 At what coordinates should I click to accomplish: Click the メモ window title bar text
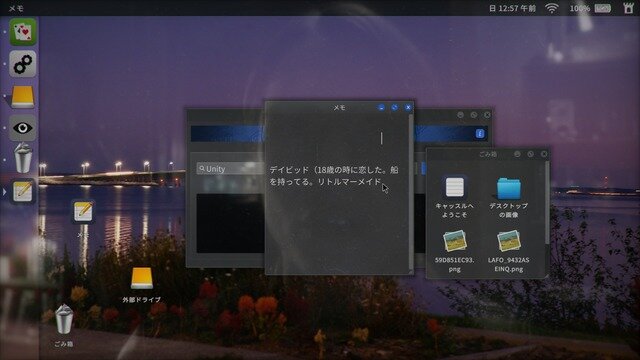coord(339,107)
